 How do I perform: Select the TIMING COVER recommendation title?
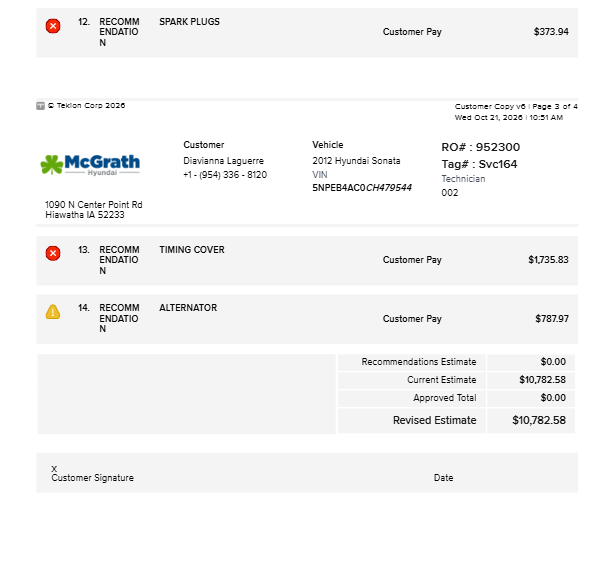pyautogui.click(x=192, y=250)
